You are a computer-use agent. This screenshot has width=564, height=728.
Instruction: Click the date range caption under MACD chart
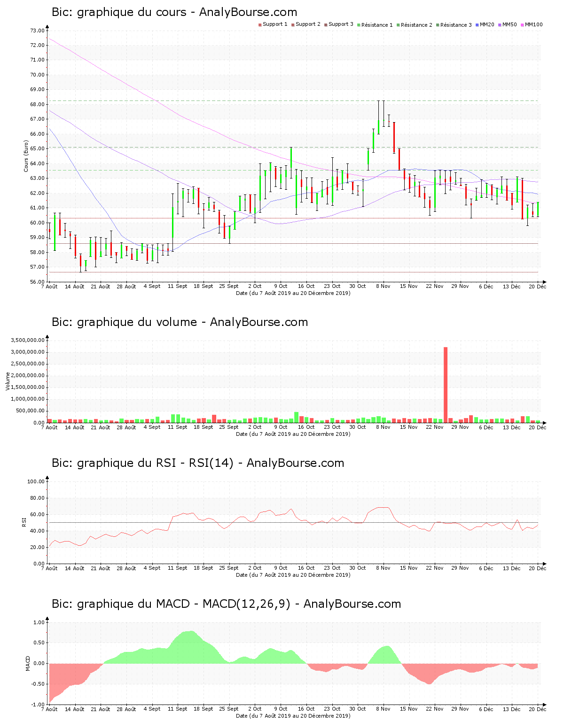click(x=293, y=716)
